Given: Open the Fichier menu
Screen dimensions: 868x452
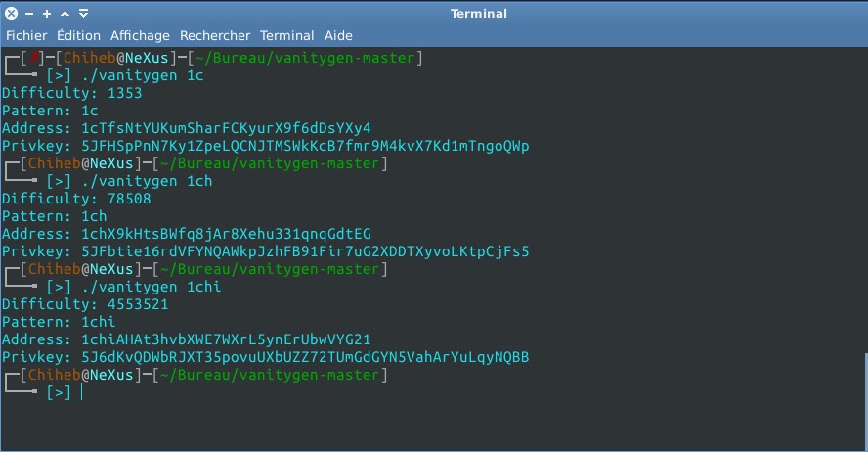Looking at the screenshot, I should [26, 35].
